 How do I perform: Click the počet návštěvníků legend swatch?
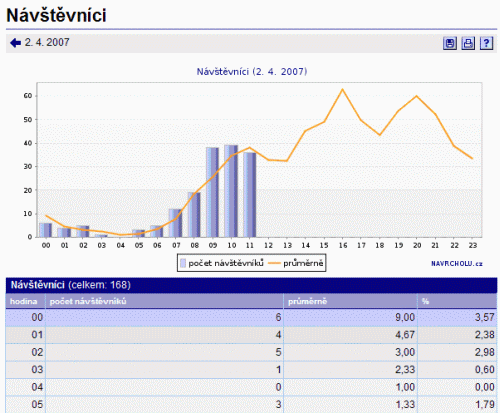[183, 263]
